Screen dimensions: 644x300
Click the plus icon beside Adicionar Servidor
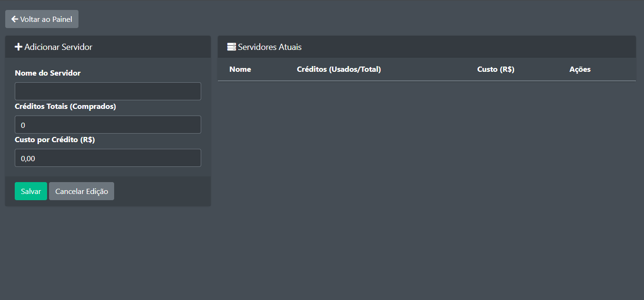point(19,47)
